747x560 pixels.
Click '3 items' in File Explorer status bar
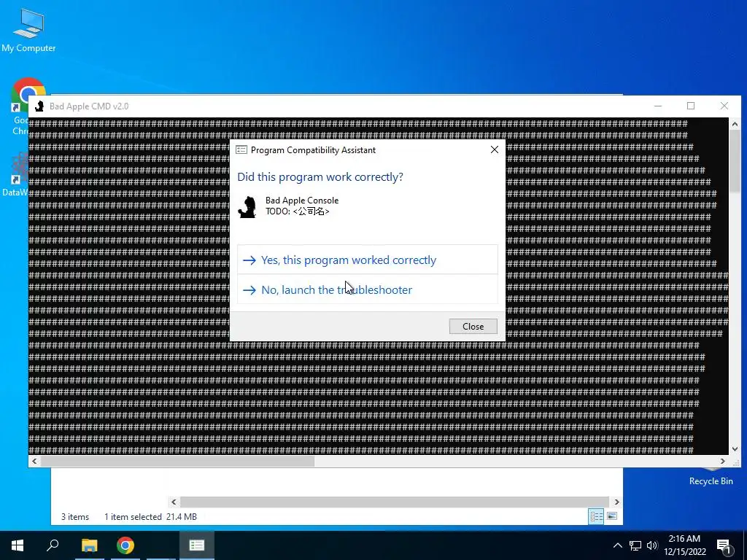75,517
